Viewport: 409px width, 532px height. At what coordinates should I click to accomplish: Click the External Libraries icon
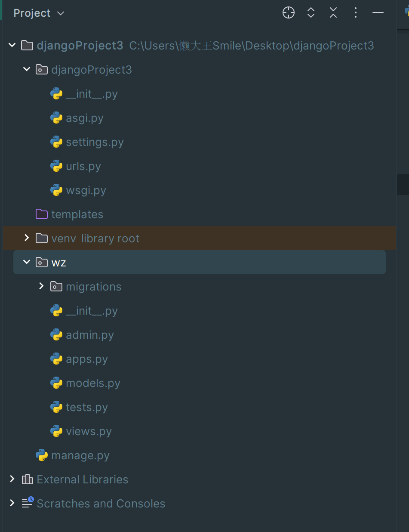pos(28,479)
